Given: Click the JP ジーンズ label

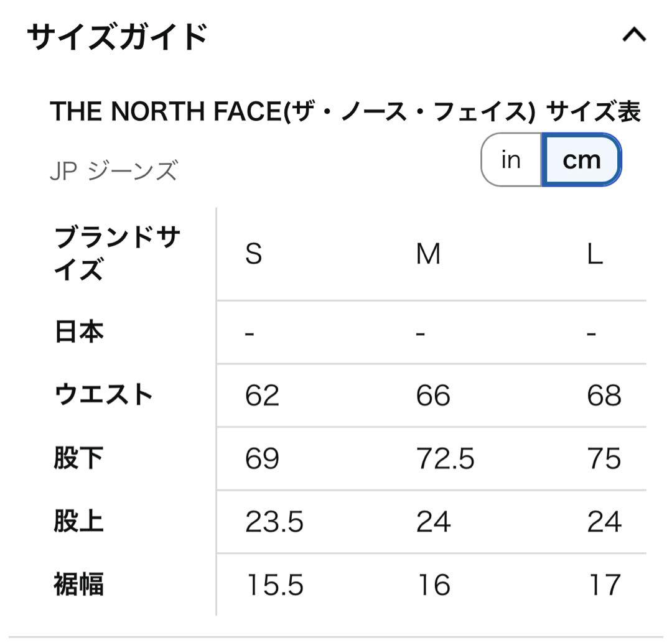Looking at the screenshot, I should pyautogui.click(x=114, y=170).
